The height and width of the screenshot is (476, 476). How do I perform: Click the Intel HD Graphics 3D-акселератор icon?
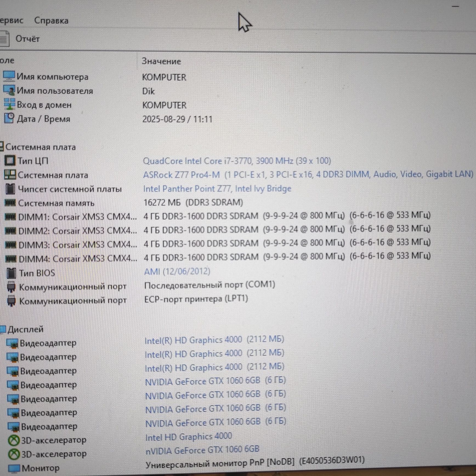[x=14, y=441]
